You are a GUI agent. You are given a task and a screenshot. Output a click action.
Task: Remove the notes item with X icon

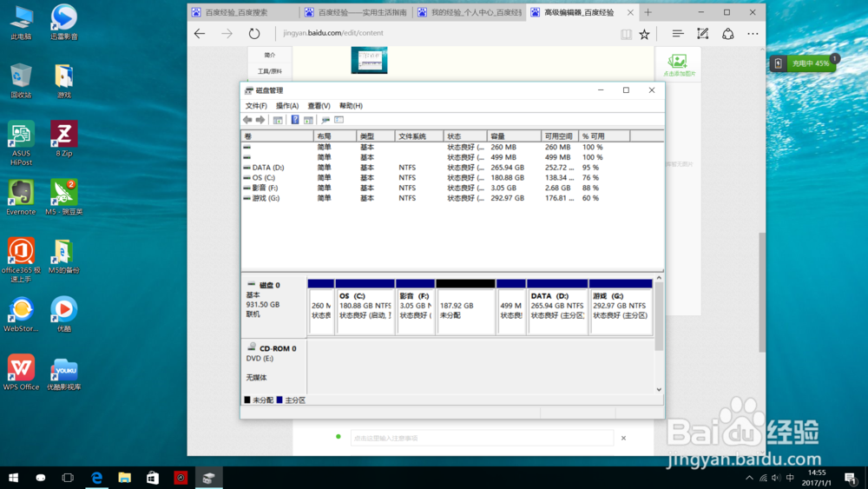[x=623, y=438]
